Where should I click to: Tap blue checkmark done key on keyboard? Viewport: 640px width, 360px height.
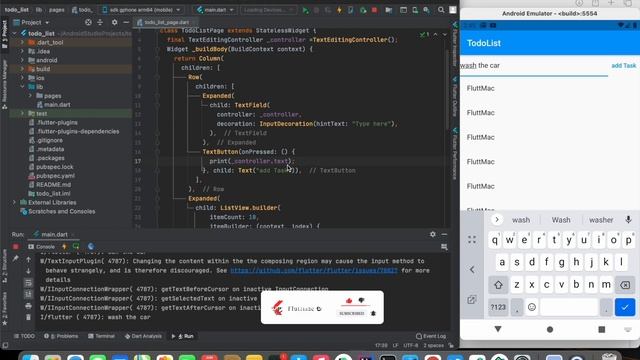point(624,307)
